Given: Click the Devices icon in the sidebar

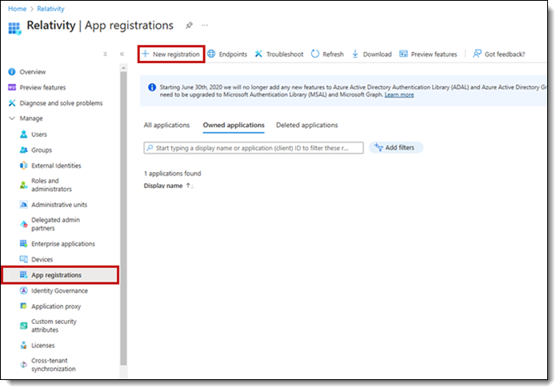Looking at the screenshot, I should coord(23,259).
